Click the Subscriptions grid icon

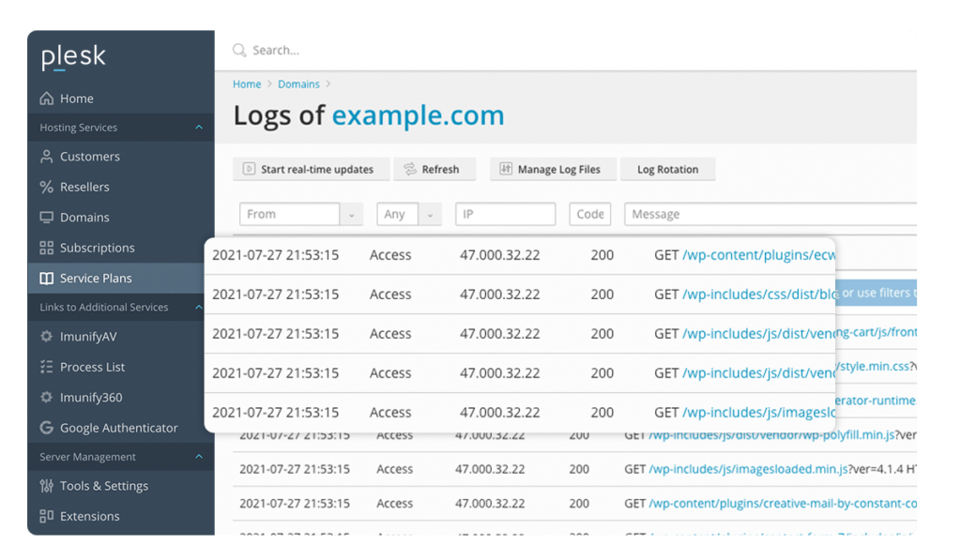47,248
